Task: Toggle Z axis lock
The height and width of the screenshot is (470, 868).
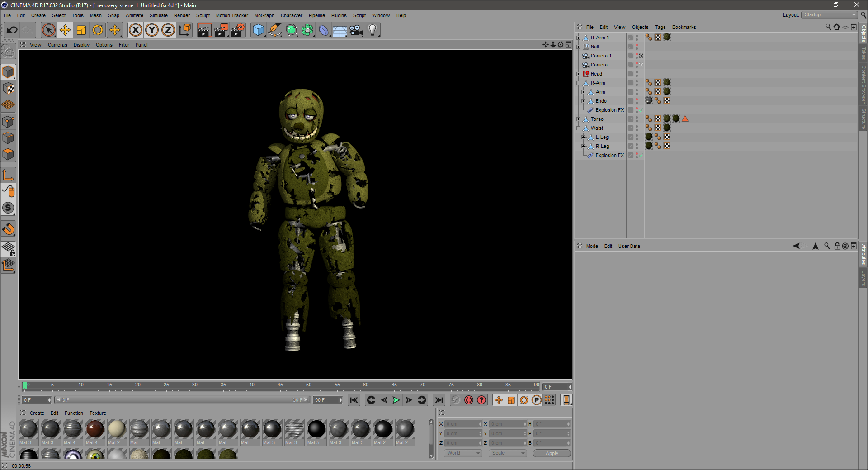Action: point(168,30)
